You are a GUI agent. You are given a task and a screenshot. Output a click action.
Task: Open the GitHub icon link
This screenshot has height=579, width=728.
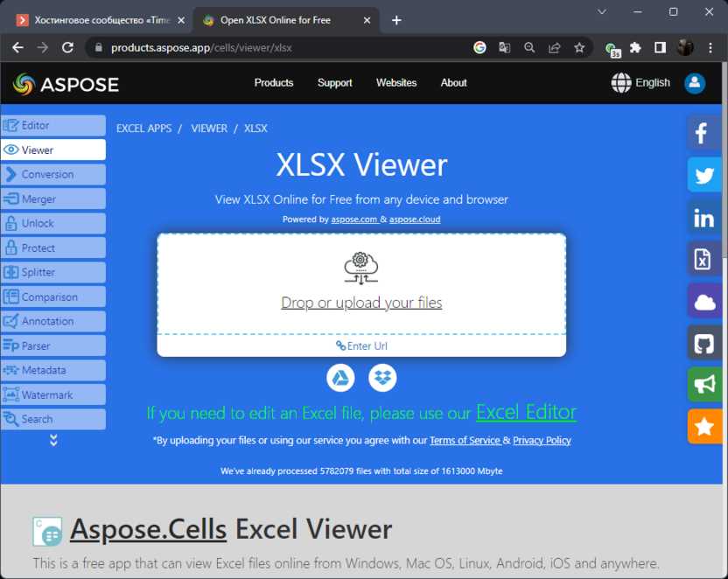point(704,343)
